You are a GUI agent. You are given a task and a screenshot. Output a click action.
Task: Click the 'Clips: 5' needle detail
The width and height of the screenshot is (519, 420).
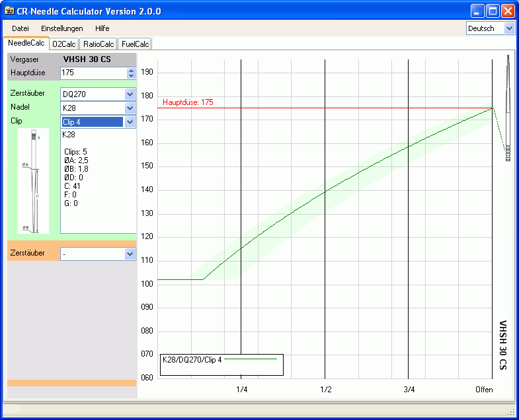pyautogui.click(x=75, y=152)
